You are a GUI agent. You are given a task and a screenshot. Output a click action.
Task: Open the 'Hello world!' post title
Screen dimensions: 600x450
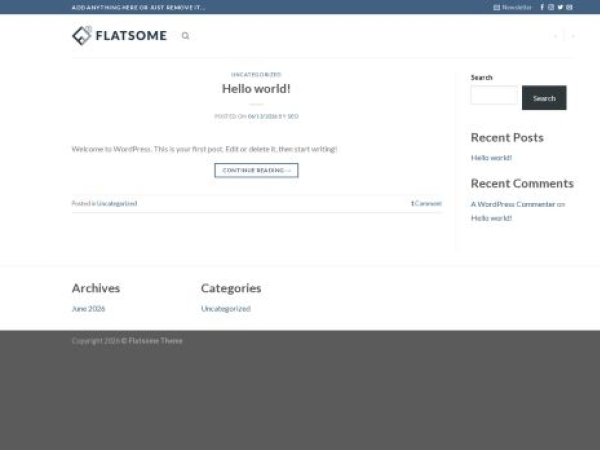coord(256,89)
